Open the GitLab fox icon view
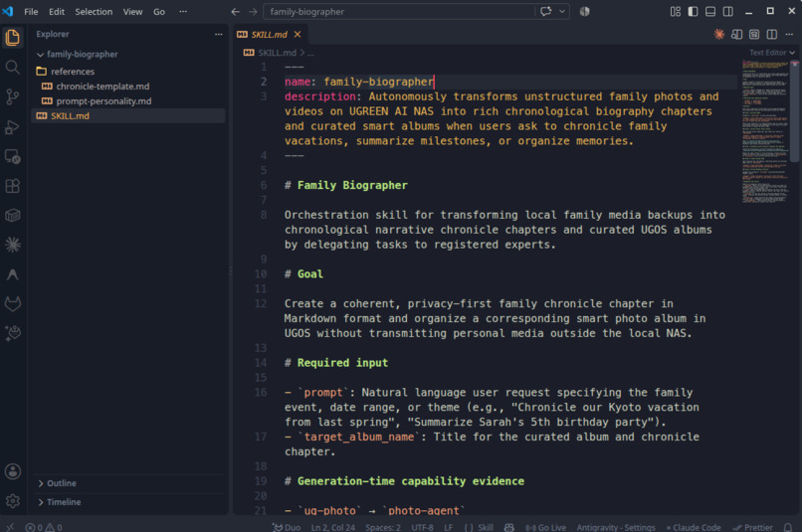 13,304
